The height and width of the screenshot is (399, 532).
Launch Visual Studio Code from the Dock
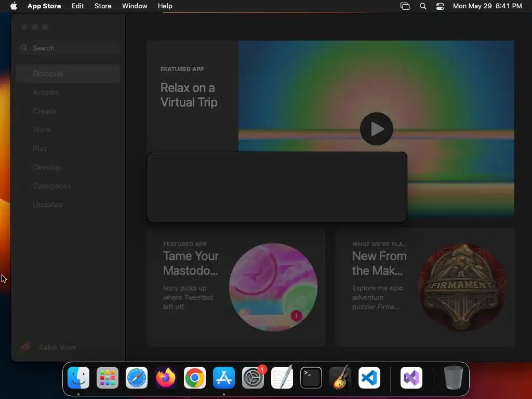(x=369, y=378)
